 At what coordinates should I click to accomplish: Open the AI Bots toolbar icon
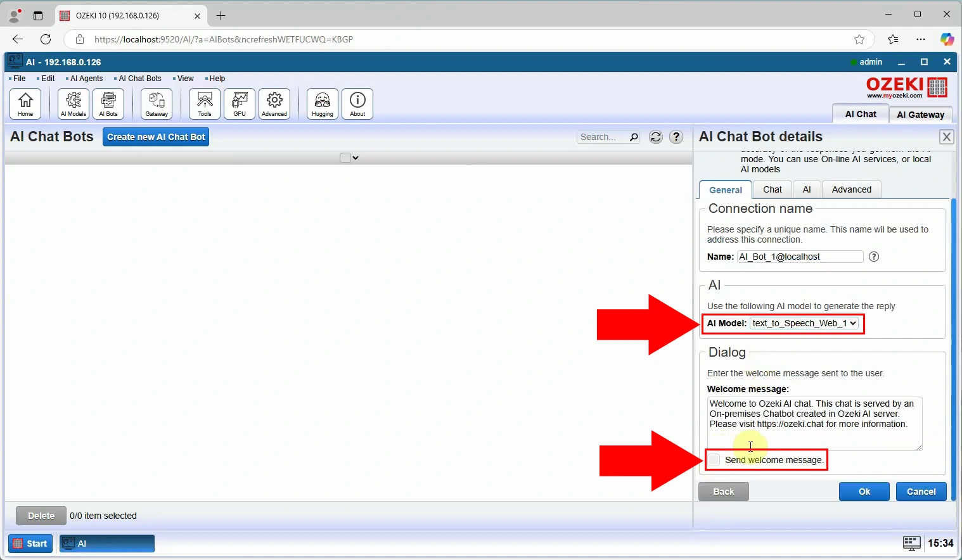coord(108,103)
